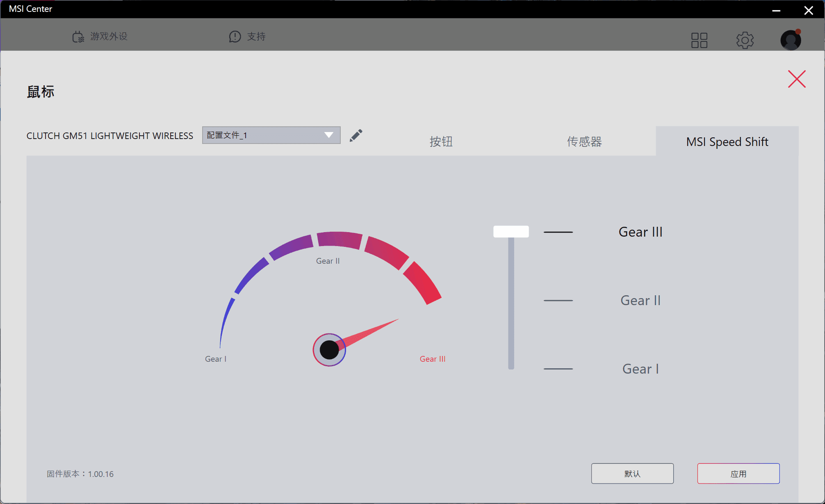The width and height of the screenshot is (825, 504).
Task: Click the 应用 apply button
Action: [738, 474]
